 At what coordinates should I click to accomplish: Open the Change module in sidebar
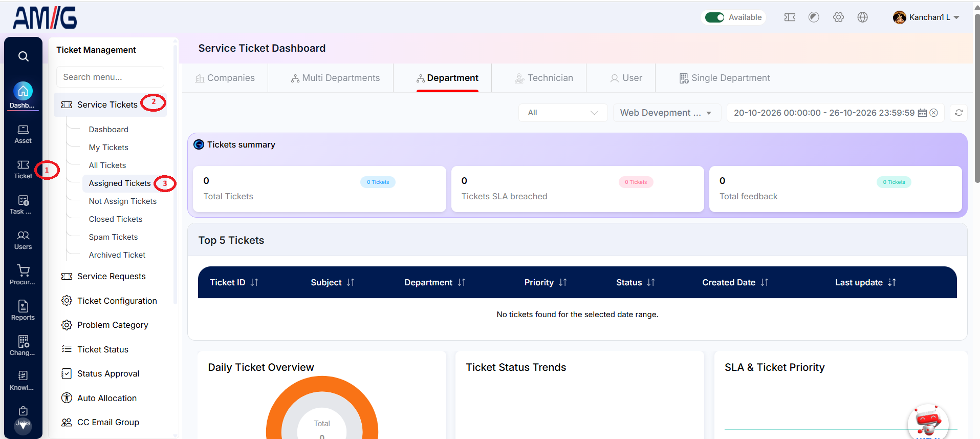[x=23, y=346]
